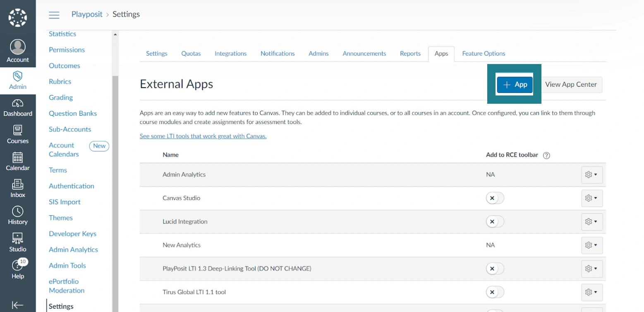Open the Inbox icon
This screenshot has height=312, width=644.
pos(18,185)
